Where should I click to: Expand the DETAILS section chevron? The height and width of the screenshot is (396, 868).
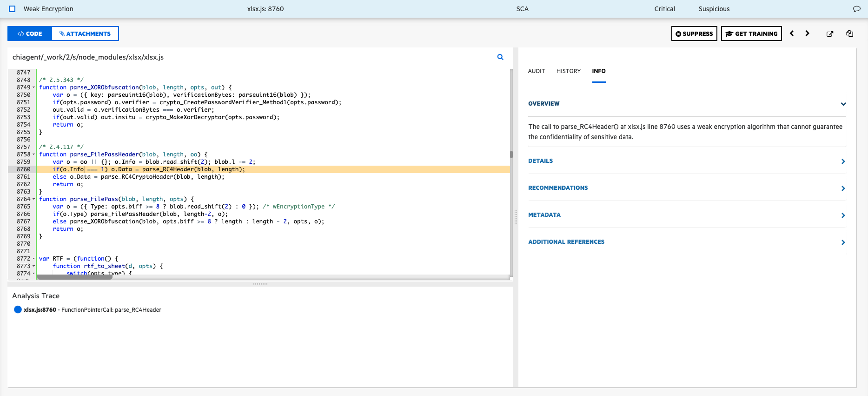pyautogui.click(x=843, y=161)
